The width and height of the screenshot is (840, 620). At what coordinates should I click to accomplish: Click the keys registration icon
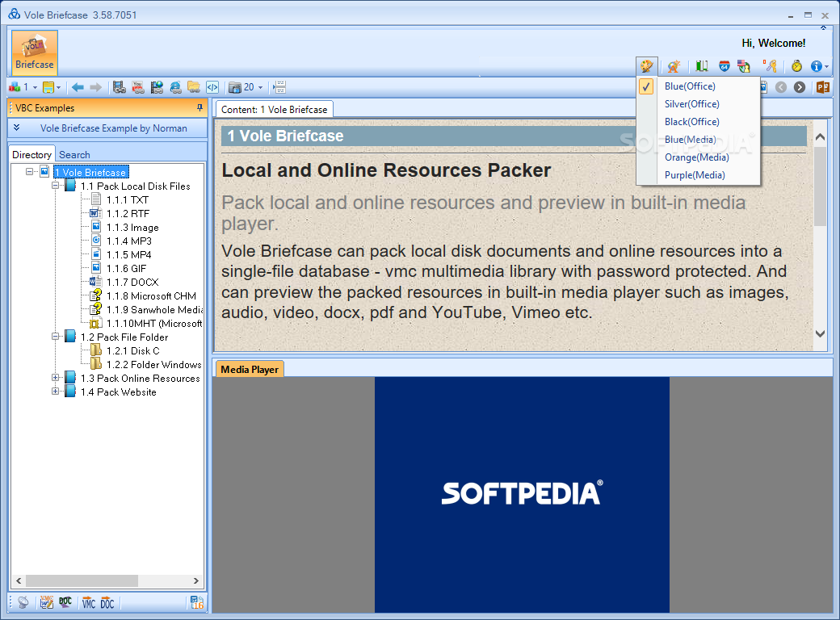[771, 66]
